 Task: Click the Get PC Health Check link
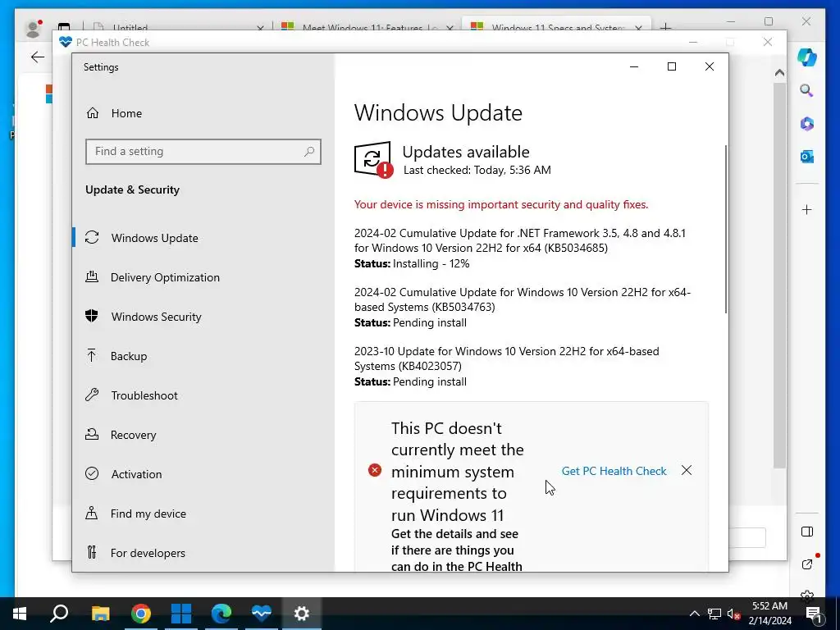(614, 471)
